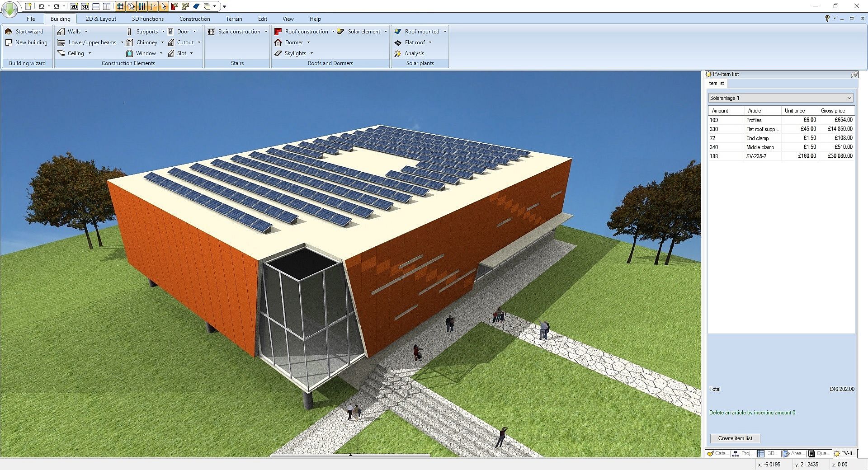The width and height of the screenshot is (868, 470).
Task: Pin the PV-Item list panel
Action: click(x=854, y=74)
